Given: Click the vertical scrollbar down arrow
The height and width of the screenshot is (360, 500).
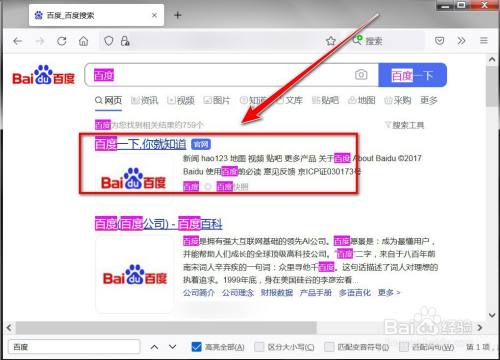Looking at the screenshot, I should coord(492,315).
